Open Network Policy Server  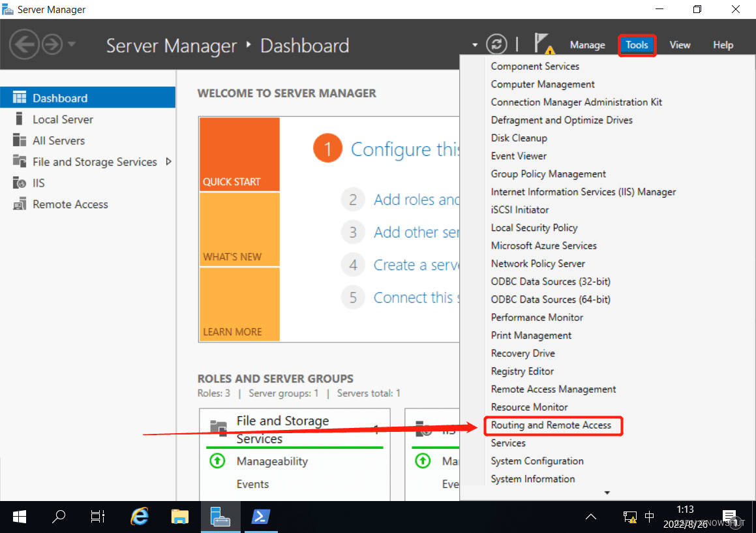[537, 264]
